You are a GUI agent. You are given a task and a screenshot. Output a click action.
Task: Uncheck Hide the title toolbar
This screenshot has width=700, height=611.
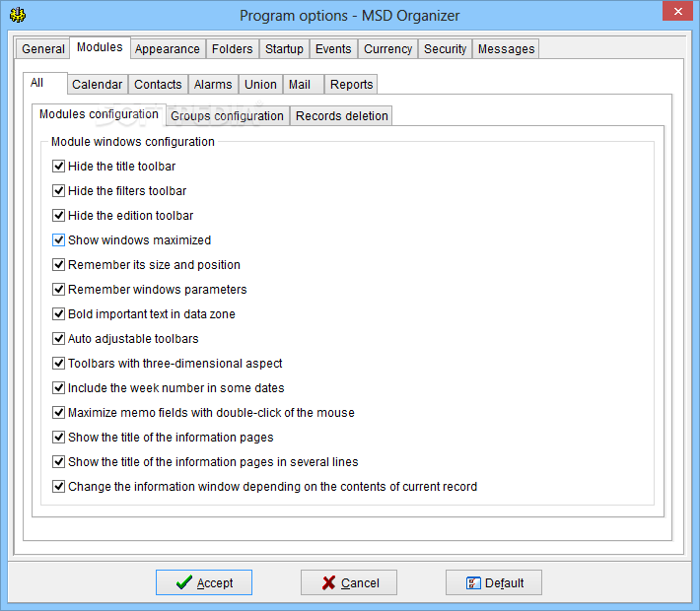tap(58, 166)
